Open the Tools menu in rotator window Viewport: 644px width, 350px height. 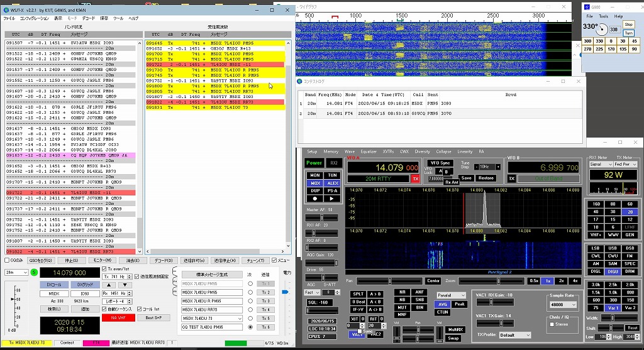[603, 16]
